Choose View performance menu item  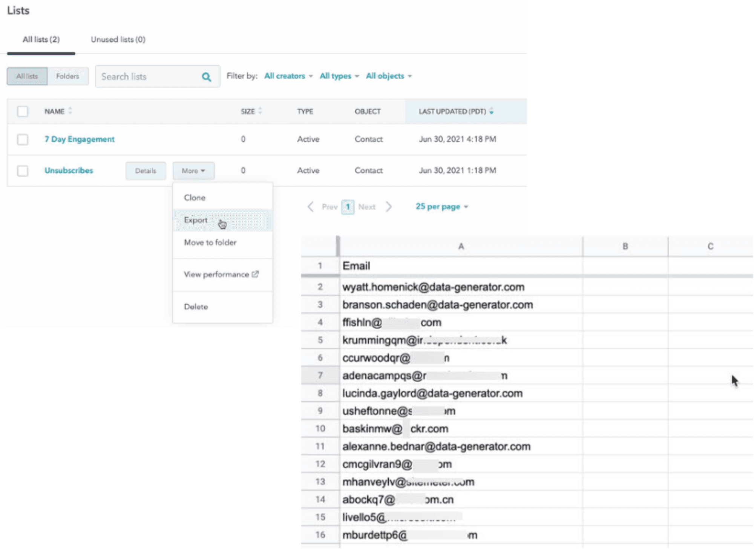[x=222, y=275]
